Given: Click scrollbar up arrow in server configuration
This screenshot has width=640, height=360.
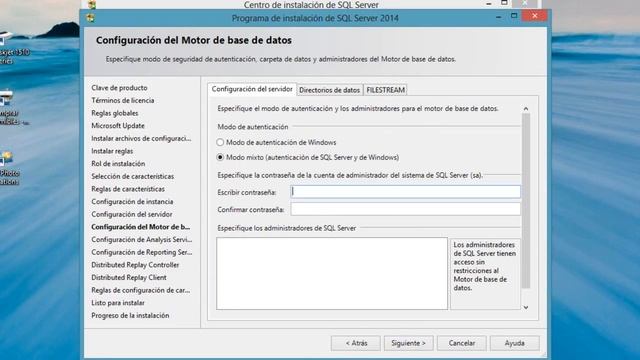Looking at the screenshot, I should (526, 109).
